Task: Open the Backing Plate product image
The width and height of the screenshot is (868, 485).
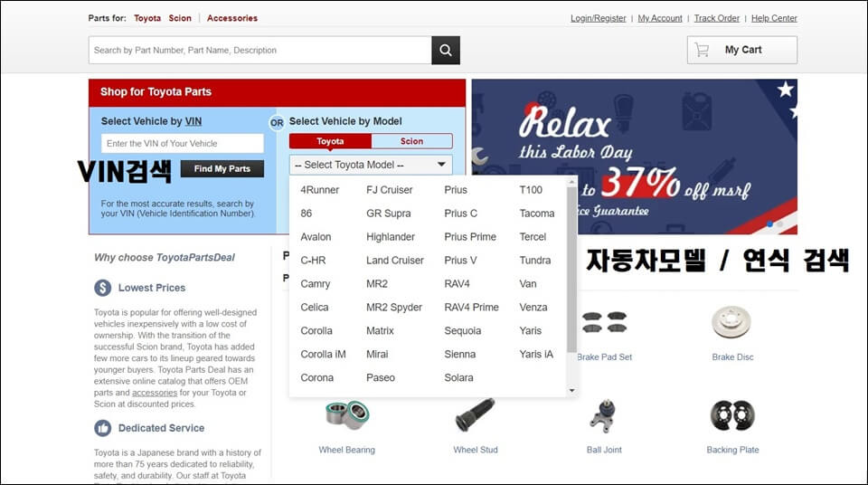Action: (x=732, y=415)
